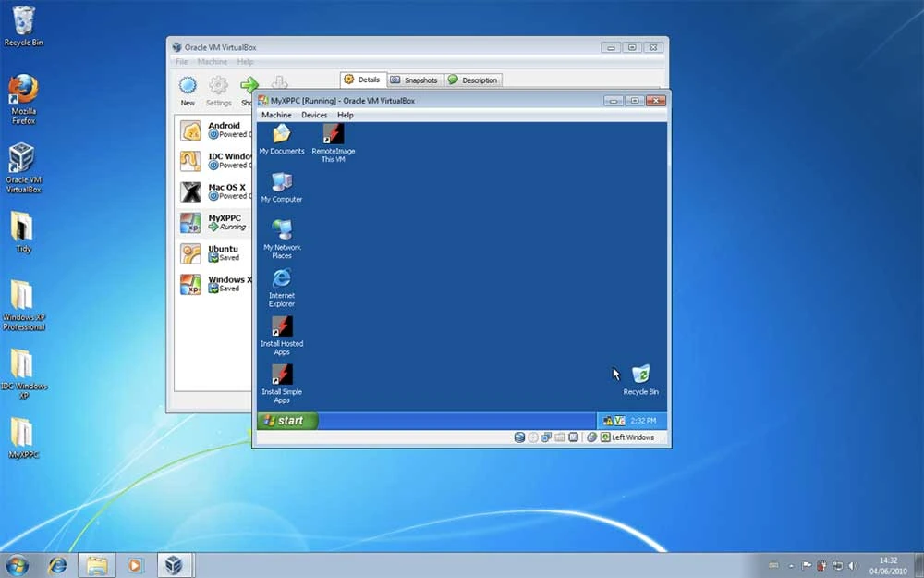Show hidden tray icons arrow

pyautogui.click(x=791, y=566)
